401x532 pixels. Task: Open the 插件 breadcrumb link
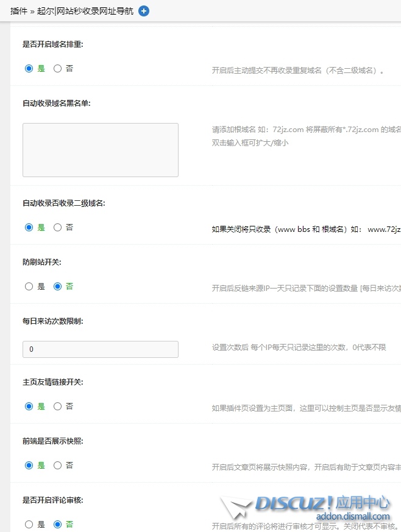(x=19, y=11)
